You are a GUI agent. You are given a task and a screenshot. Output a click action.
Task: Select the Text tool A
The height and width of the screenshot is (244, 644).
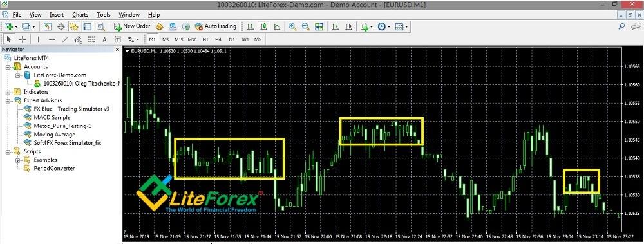pos(104,39)
